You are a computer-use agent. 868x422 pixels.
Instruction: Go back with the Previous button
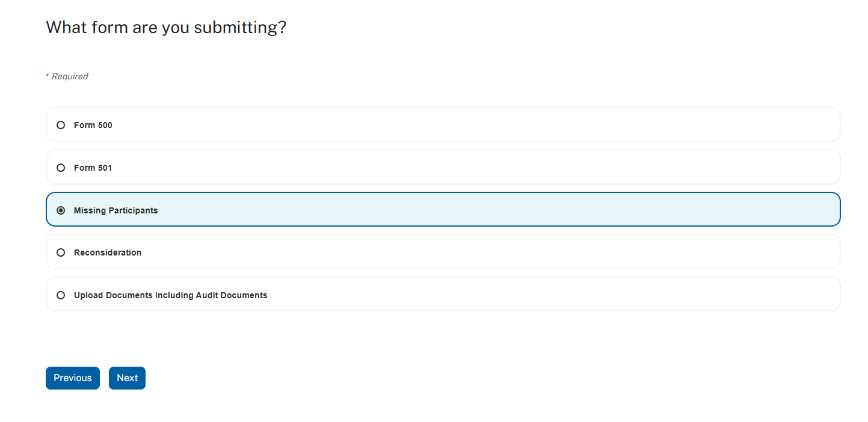tap(73, 378)
